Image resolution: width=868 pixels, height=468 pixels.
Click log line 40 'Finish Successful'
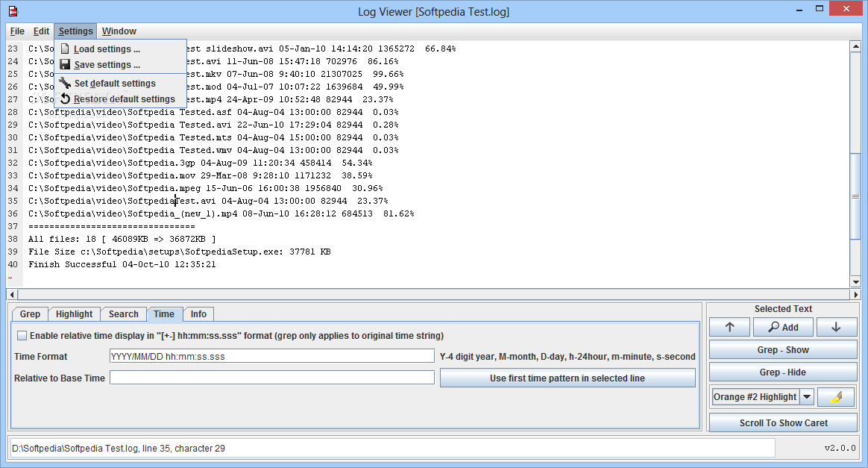[122, 264]
